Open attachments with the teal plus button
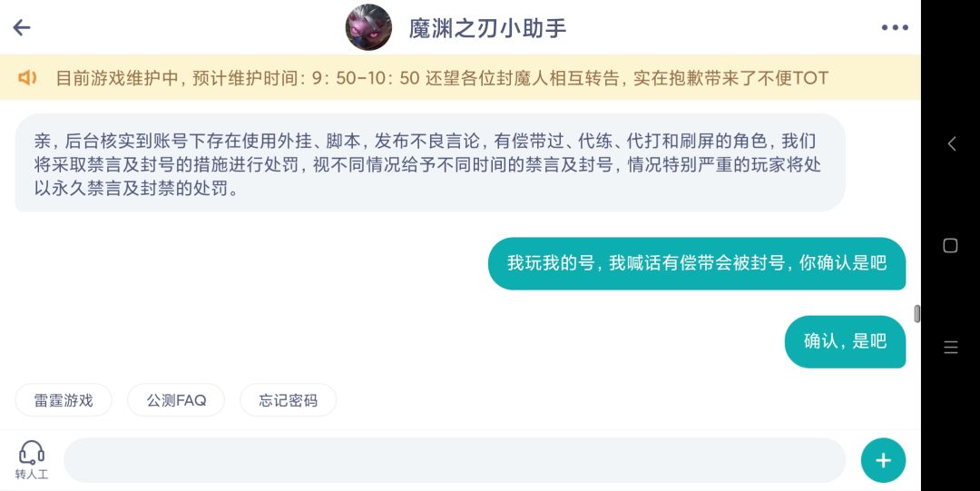Viewport: 980px width, 491px height. click(x=883, y=460)
